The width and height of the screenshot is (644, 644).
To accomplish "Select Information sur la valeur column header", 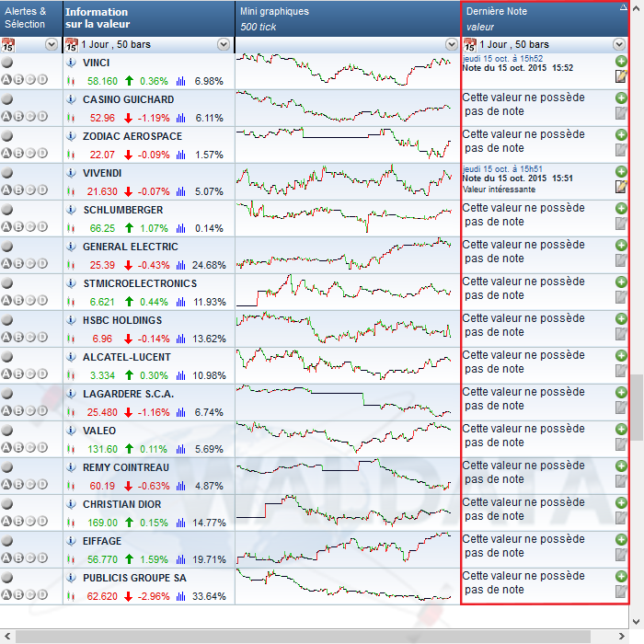I will click(x=149, y=18).
